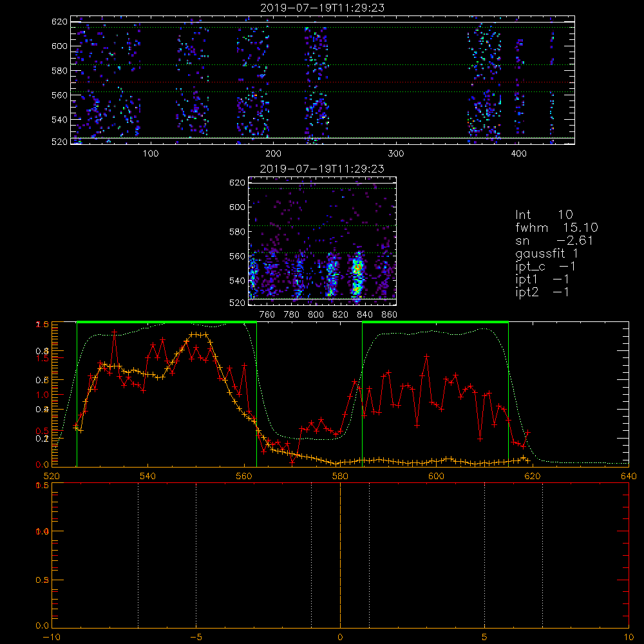
Task: Click y-axis label 600 on middle image
Action: click(x=237, y=207)
